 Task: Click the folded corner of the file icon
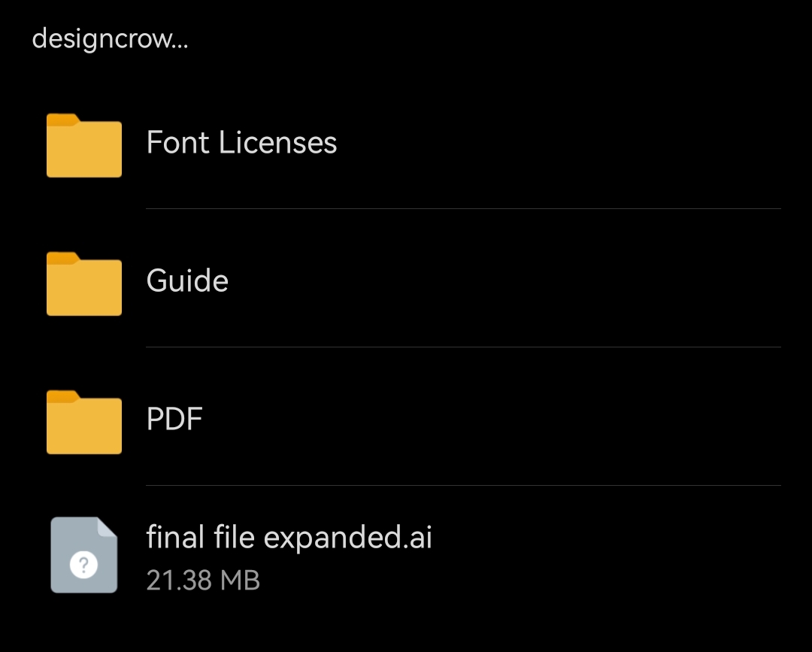click(108, 527)
